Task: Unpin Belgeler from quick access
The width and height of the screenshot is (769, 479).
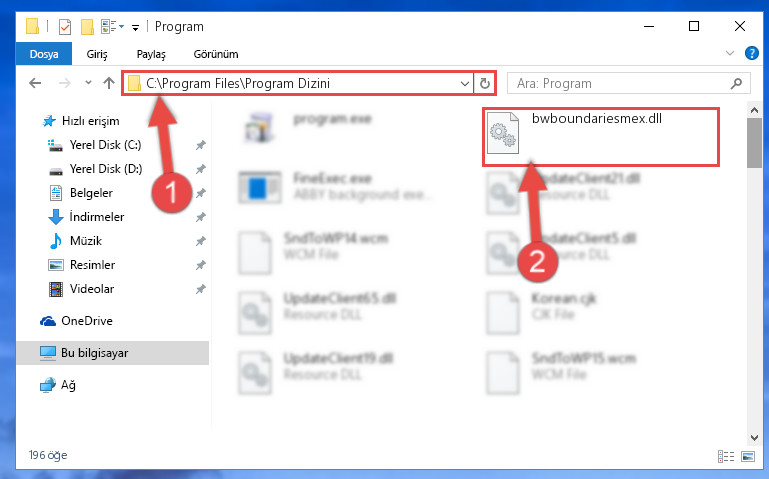Action: point(201,193)
